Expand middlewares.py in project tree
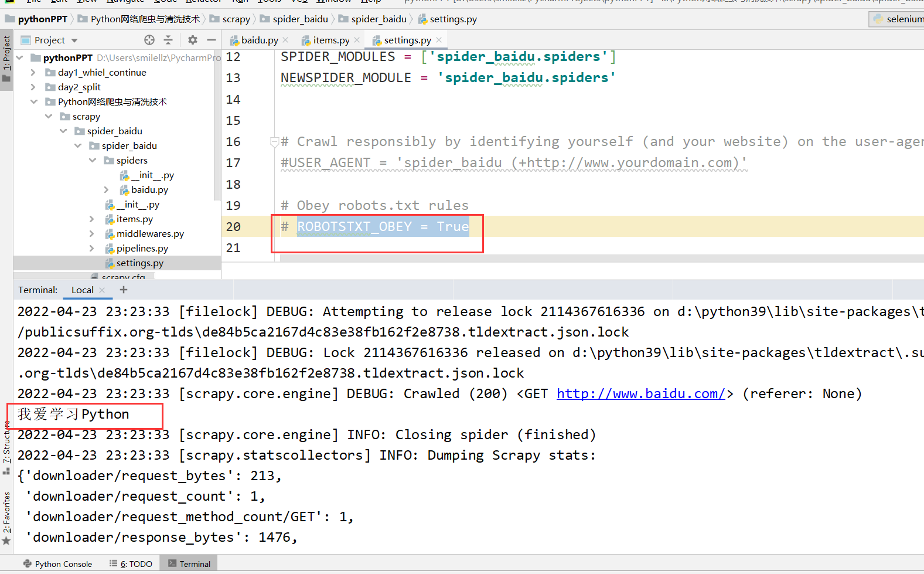 tap(92, 233)
